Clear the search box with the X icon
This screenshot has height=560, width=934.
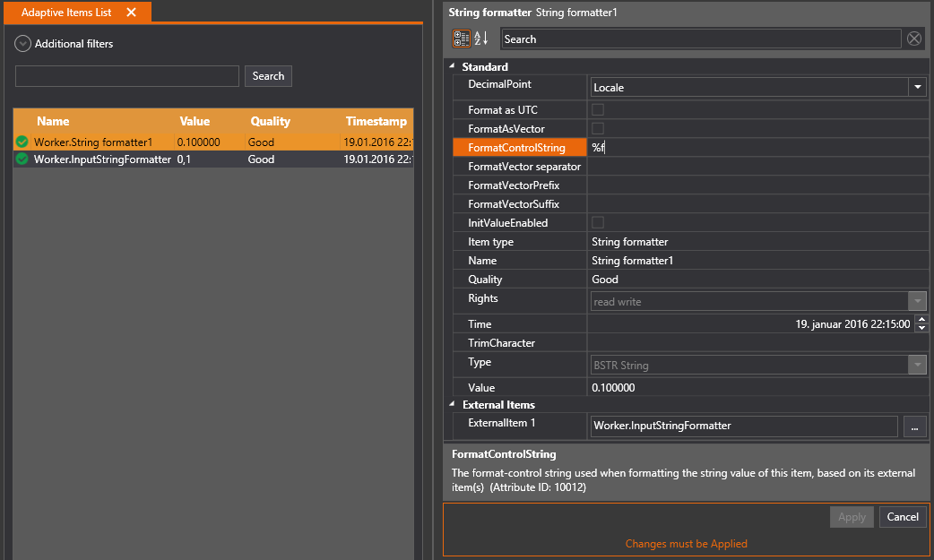(x=914, y=39)
